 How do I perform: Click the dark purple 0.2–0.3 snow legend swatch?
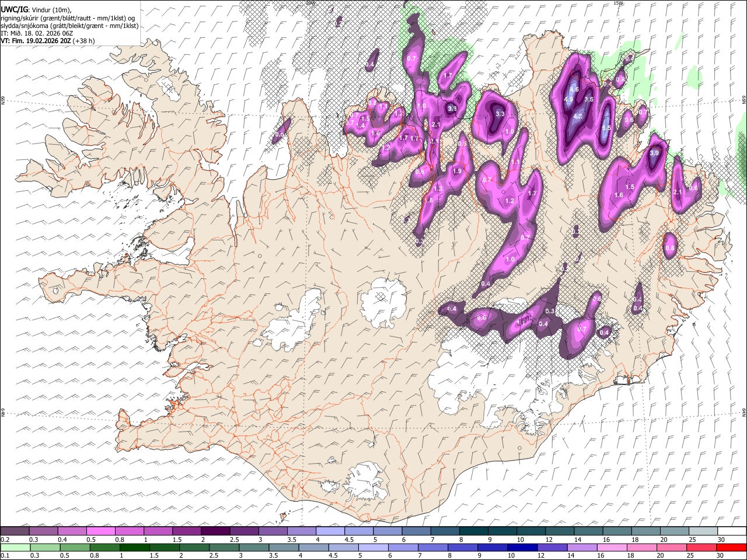tap(15, 531)
